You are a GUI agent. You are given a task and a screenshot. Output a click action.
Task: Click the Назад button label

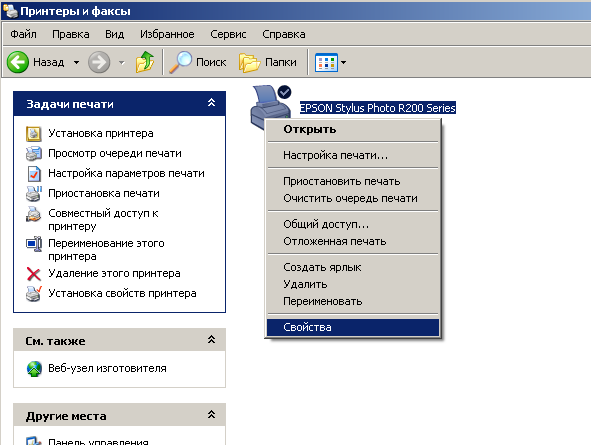[49, 62]
